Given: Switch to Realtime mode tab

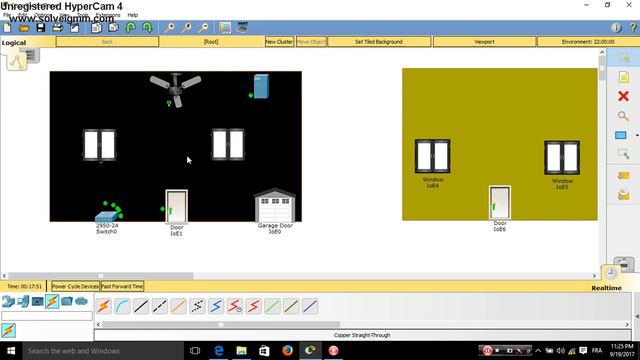Looking at the screenshot, I should [607, 288].
